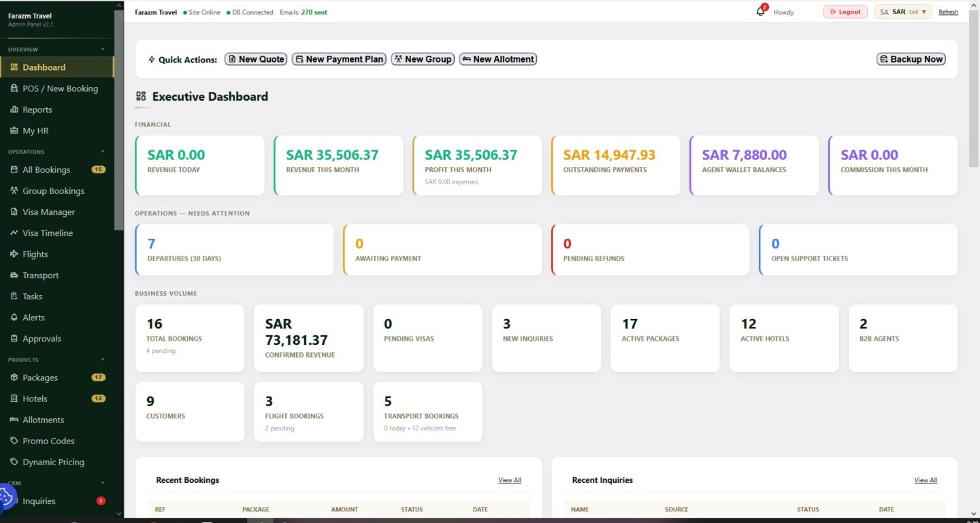Screen dimensions: 980x523
Task: Click the notification bell icon
Action: [x=760, y=12]
